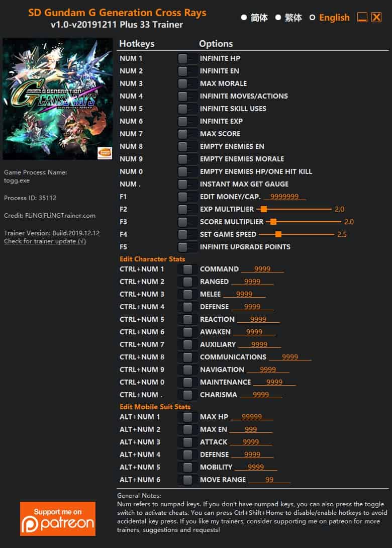Click the Charisma value input field
The image size is (392, 548).
pos(261,395)
